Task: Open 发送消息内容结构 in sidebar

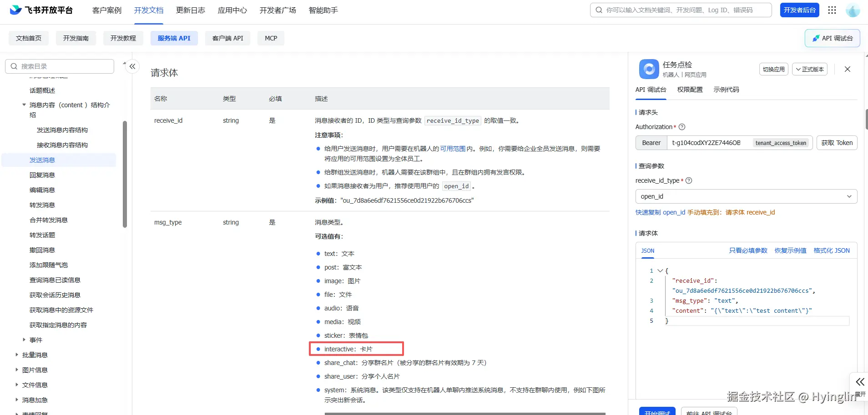Action: pyautogui.click(x=62, y=130)
